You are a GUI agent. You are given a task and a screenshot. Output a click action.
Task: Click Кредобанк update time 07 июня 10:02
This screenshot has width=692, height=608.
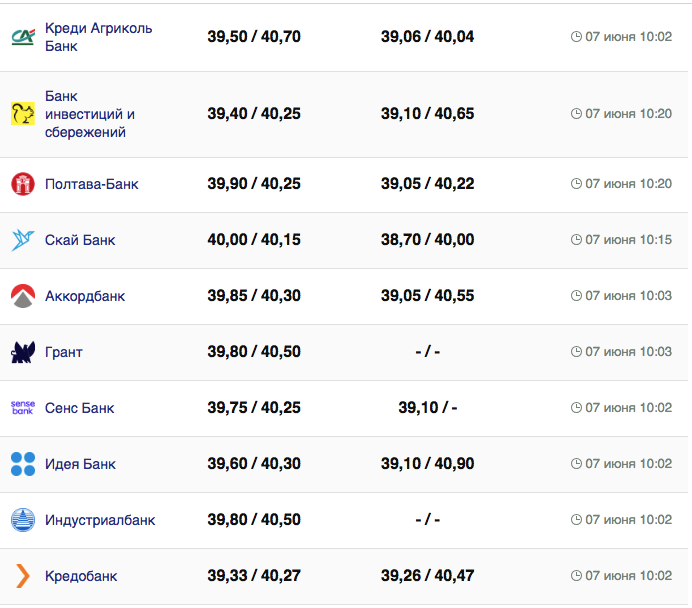628,576
